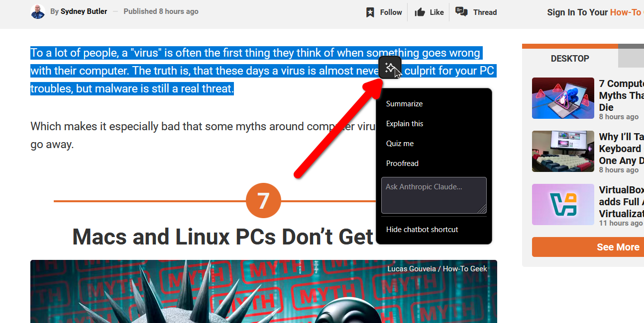
Task: Click the orange See More button
Action: tap(588, 247)
